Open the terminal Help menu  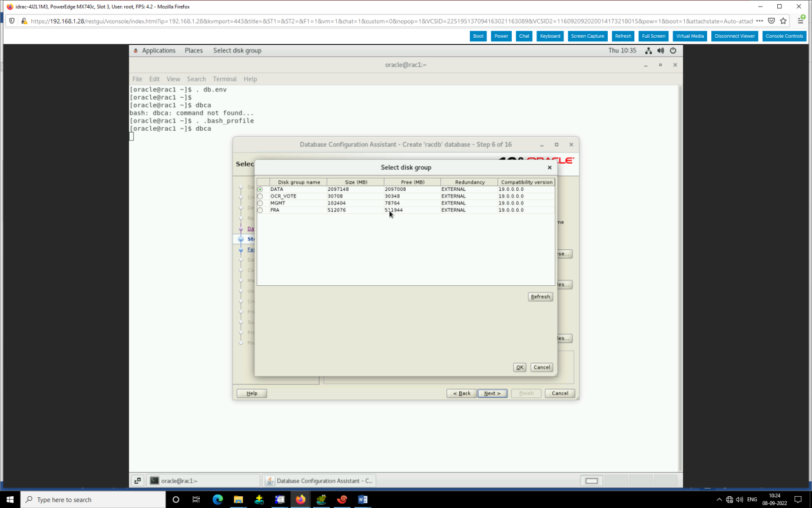pos(250,79)
